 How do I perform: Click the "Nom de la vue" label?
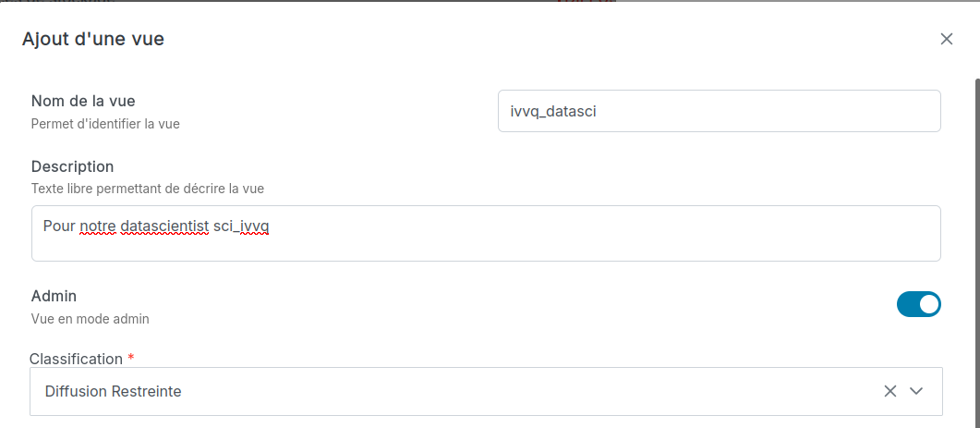pos(90,101)
